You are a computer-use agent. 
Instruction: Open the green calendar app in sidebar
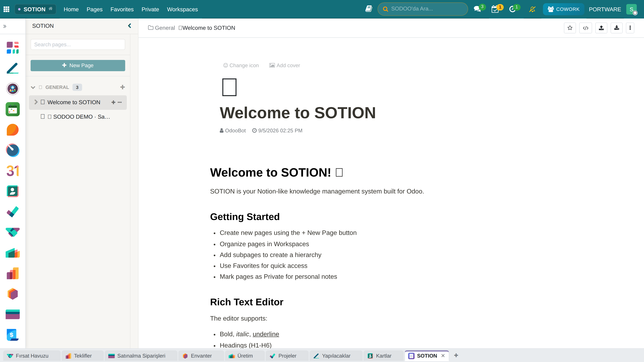(13, 109)
